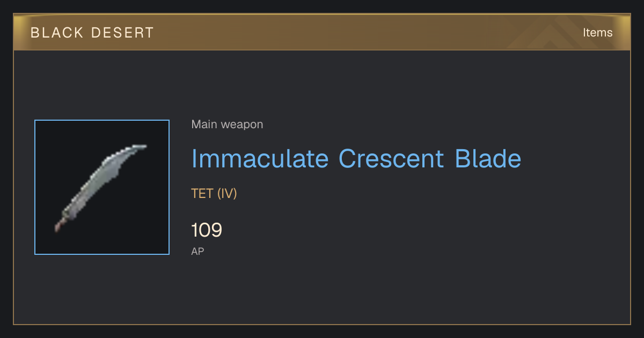The height and width of the screenshot is (338, 644).
Task: Select the crescent blade item thumbnail
Action: pyautogui.click(x=102, y=187)
